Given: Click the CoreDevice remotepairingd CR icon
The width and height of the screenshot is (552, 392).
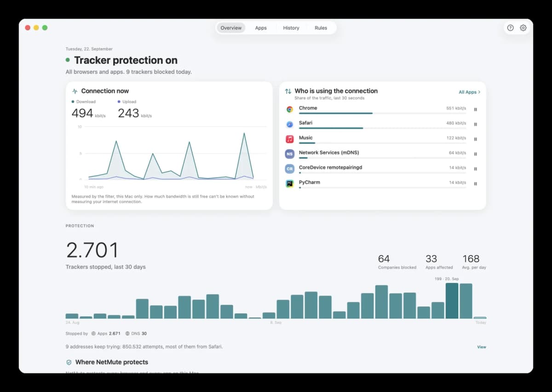Looking at the screenshot, I should [x=289, y=169].
